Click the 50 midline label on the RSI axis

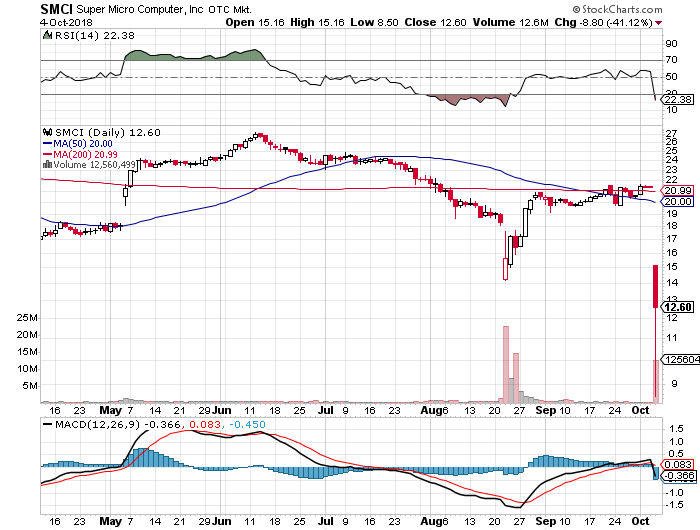[671, 77]
